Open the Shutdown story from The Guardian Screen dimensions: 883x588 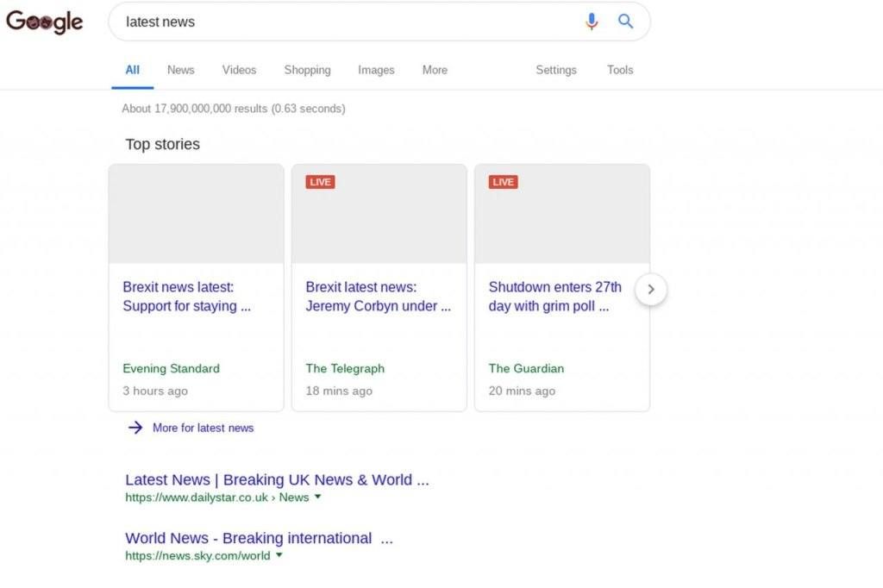tap(554, 296)
